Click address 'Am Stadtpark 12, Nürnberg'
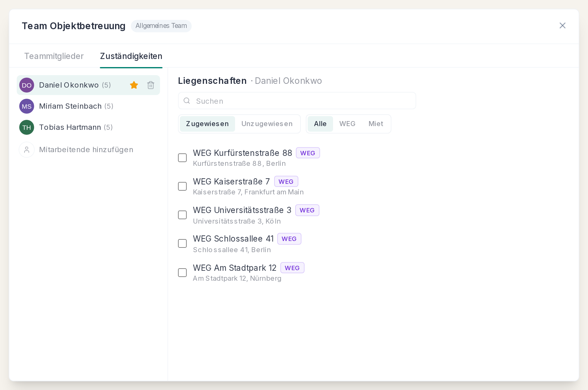Viewport: 588px width, 390px height. point(237,278)
